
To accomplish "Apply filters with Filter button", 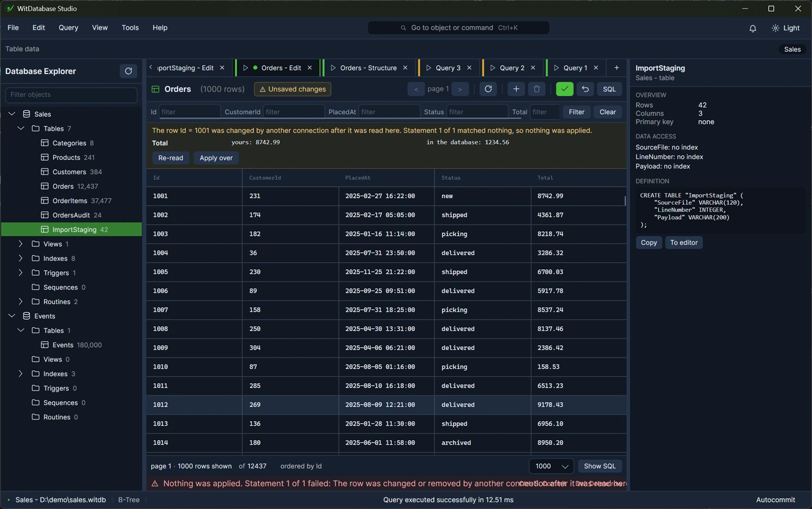I will [577, 112].
